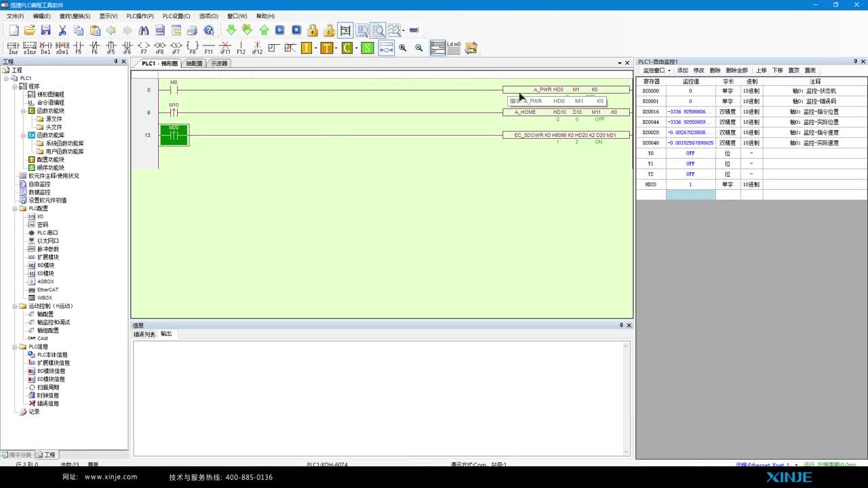Open dropdown arrow beside yellow I icon
The image size is (868, 488).
(315, 47)
